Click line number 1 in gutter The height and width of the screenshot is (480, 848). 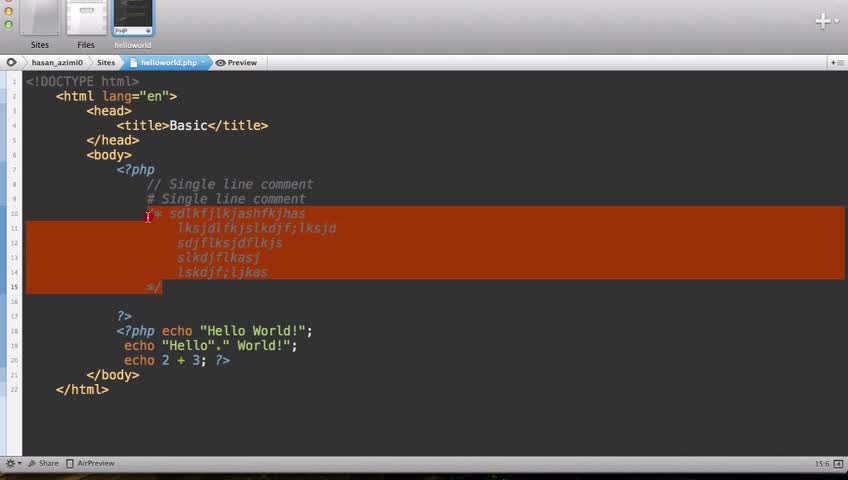coord(14,82)
